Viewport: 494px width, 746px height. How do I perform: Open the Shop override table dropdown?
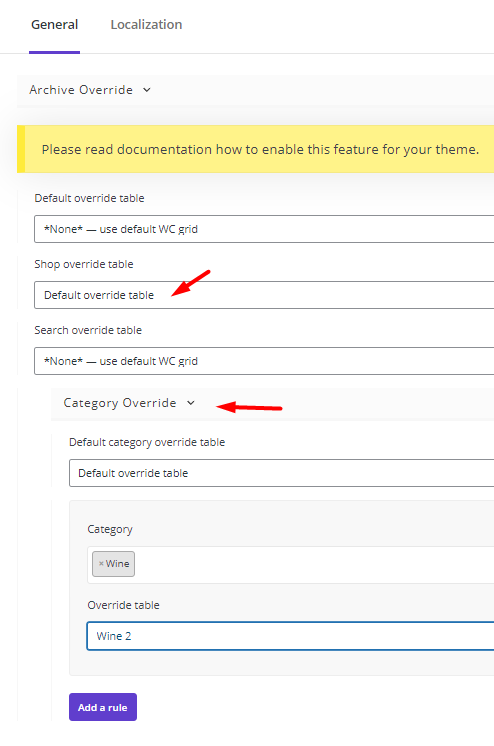coord(264,295)
